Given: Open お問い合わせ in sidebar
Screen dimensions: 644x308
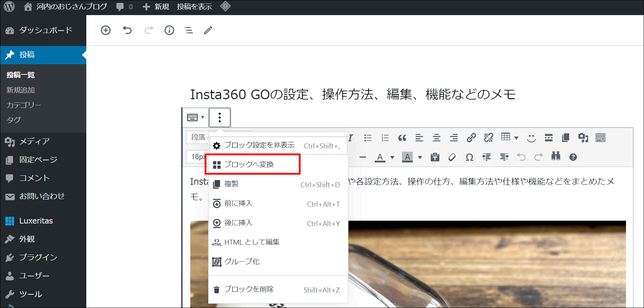Looking at the screenshot, I should click(43, 196).
